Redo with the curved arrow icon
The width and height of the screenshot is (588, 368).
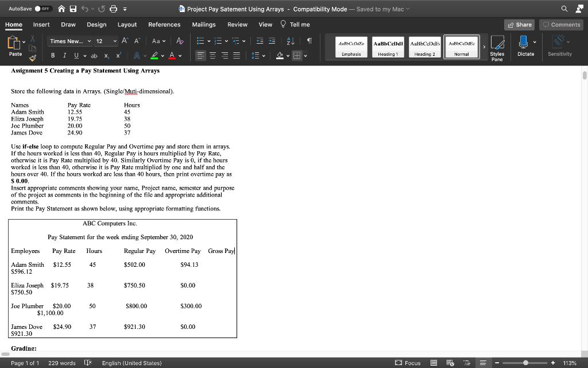[102, 9]
